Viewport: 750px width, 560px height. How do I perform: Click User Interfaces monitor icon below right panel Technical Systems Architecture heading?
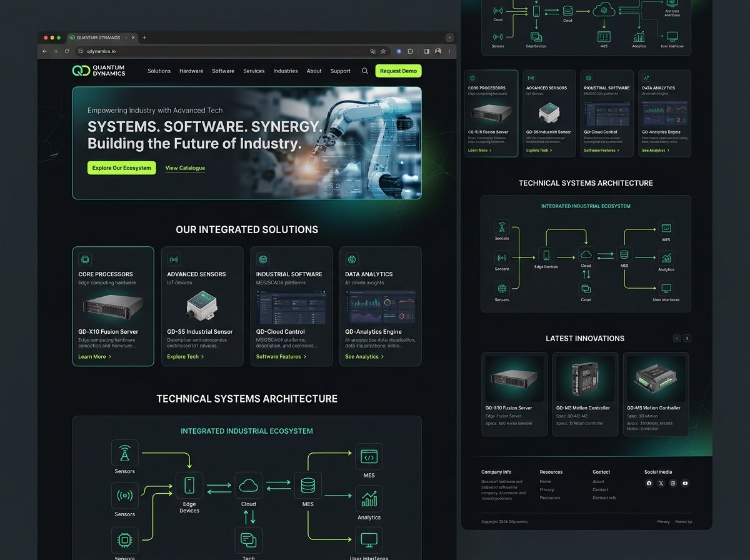pyautogui.click(x=666, y=289)
